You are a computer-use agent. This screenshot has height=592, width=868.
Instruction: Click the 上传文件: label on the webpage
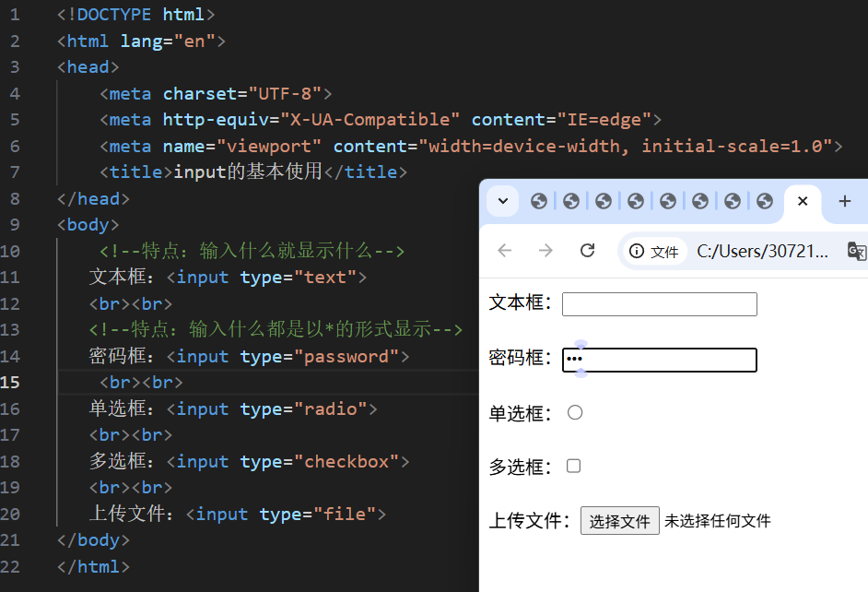coord(529,521)
